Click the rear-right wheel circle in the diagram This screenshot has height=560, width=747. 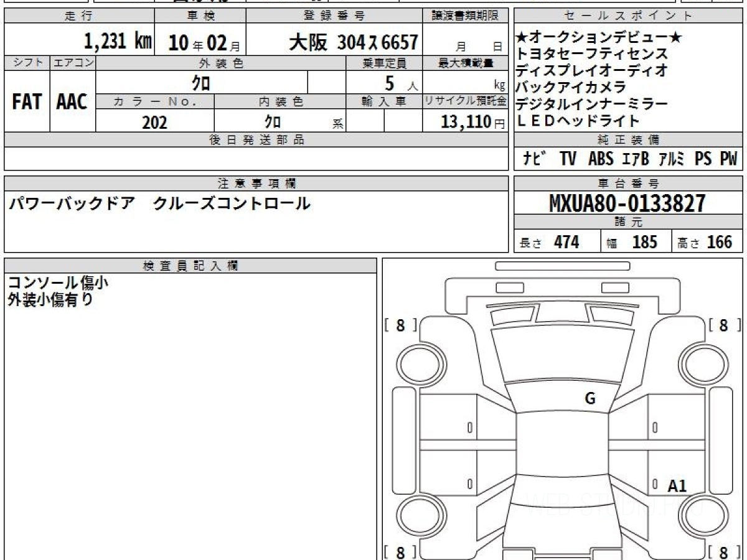coord(704,516)
